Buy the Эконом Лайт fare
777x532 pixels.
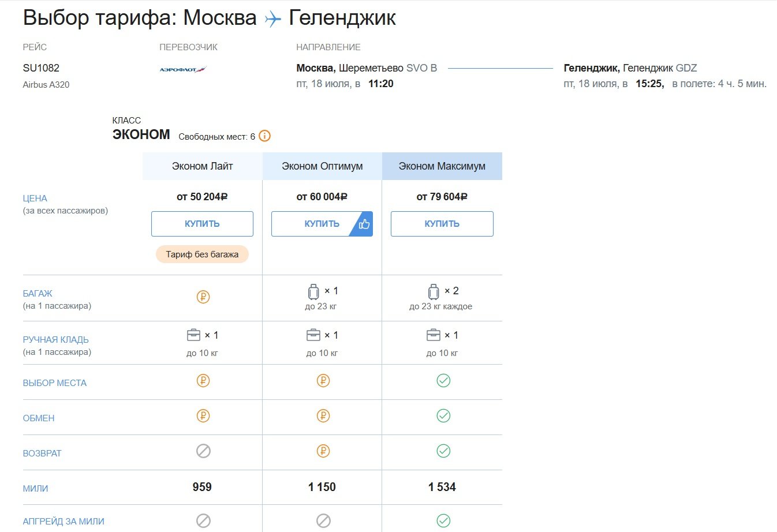202,224
